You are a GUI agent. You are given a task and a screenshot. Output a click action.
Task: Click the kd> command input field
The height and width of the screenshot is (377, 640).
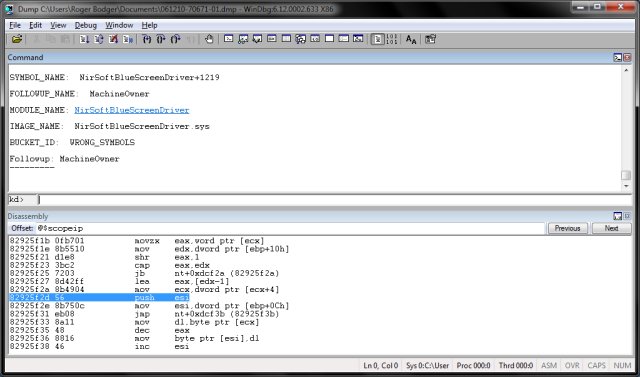tap(334, 200)
